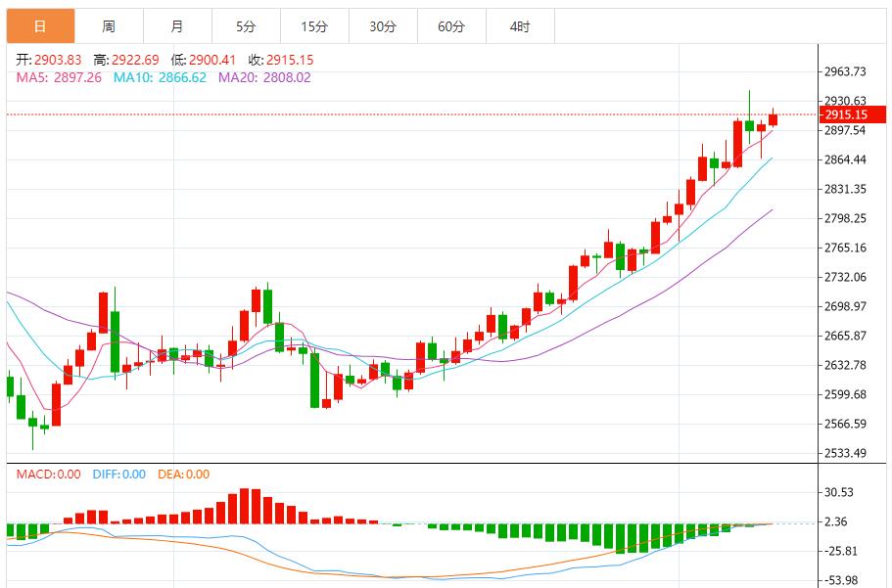Switch to the 4时 timeframe tab
892x588 pixels.
pyautogui.click(x=520, y=26)
